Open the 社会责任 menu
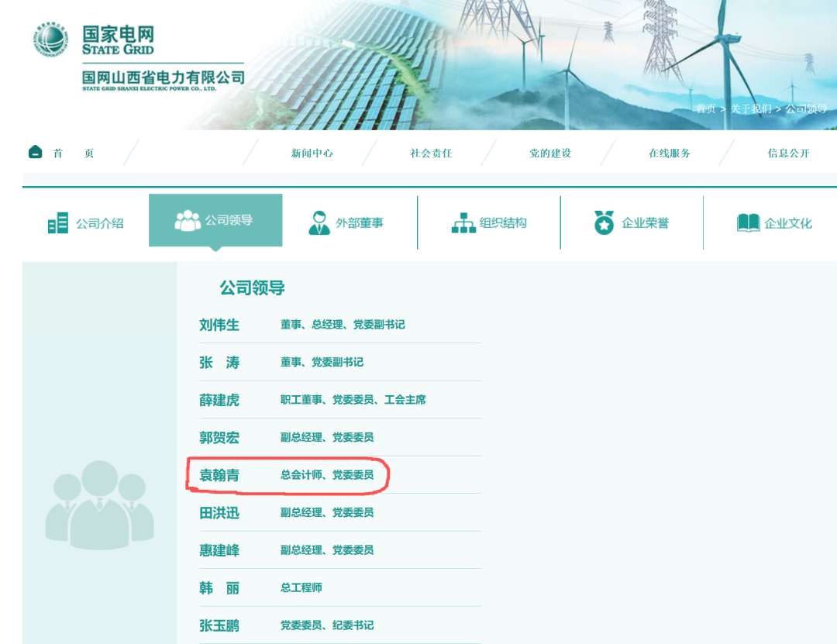 (x=431, y=153)
